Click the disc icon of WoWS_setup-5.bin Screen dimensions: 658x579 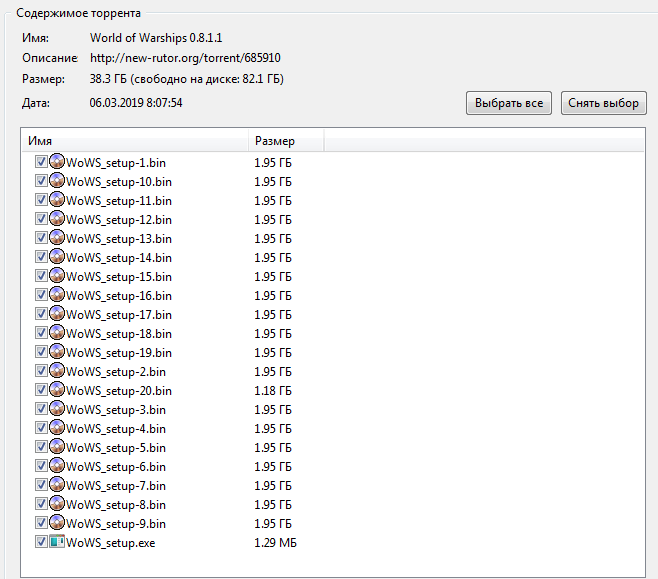pos(57,447)
